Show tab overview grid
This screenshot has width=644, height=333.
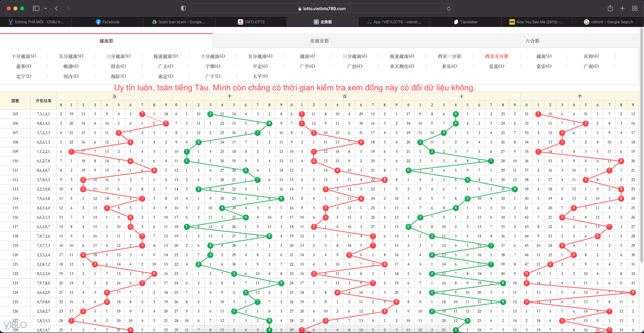pyautogui.click(x=635, y=8)
